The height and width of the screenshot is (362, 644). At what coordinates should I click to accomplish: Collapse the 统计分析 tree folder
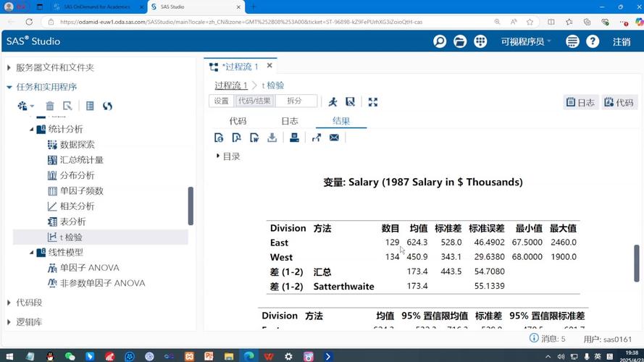coord(32,130)
